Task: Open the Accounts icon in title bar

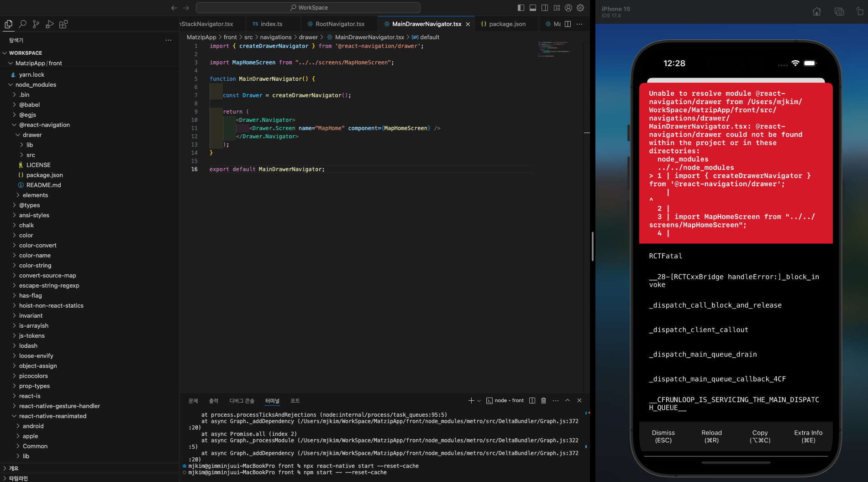Action: 568,8
